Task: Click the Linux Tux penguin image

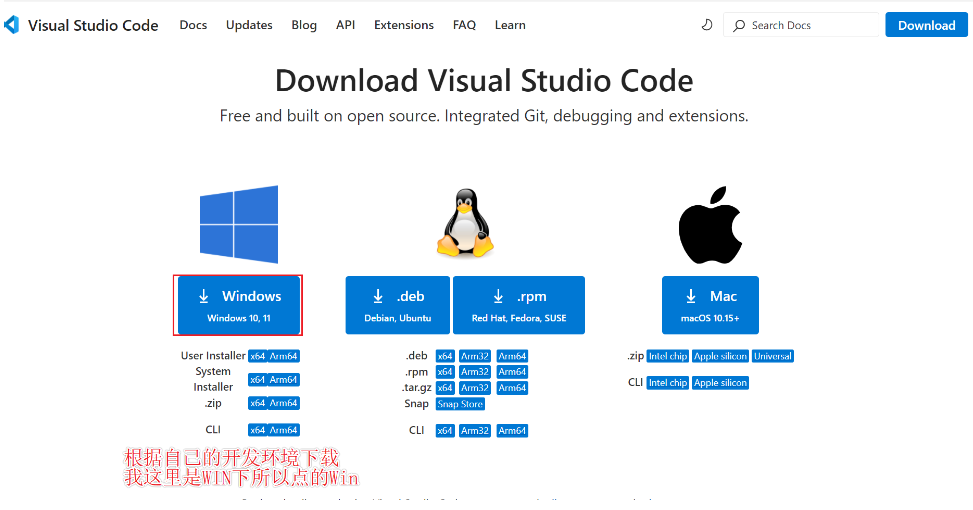Action: click(x=465, y=223)
